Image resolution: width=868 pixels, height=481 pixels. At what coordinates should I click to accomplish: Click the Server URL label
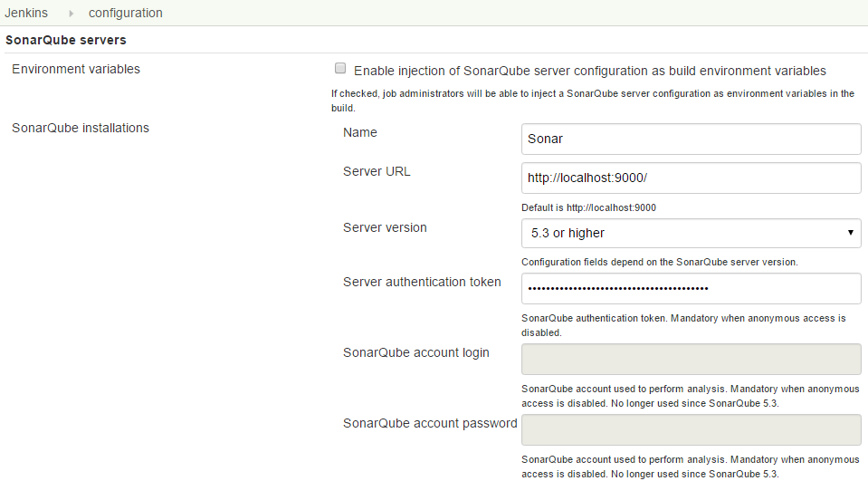(x=377, y=172)
